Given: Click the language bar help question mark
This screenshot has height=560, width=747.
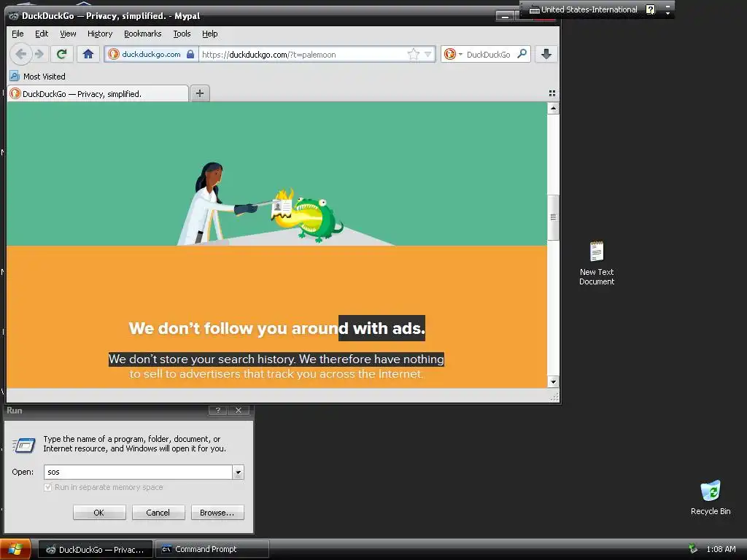Looking at the screenshot, I should coord(650,9).
